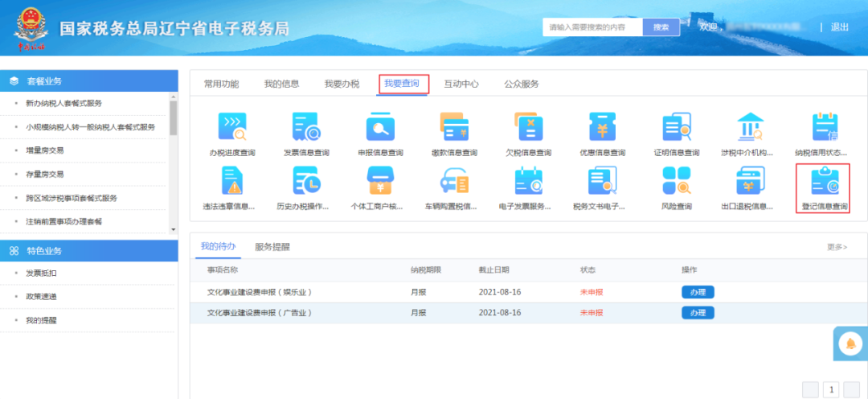Open 新办纳税人套餐式服务
Viewport: 868px width, 399px height.
[x=63, y=104]
